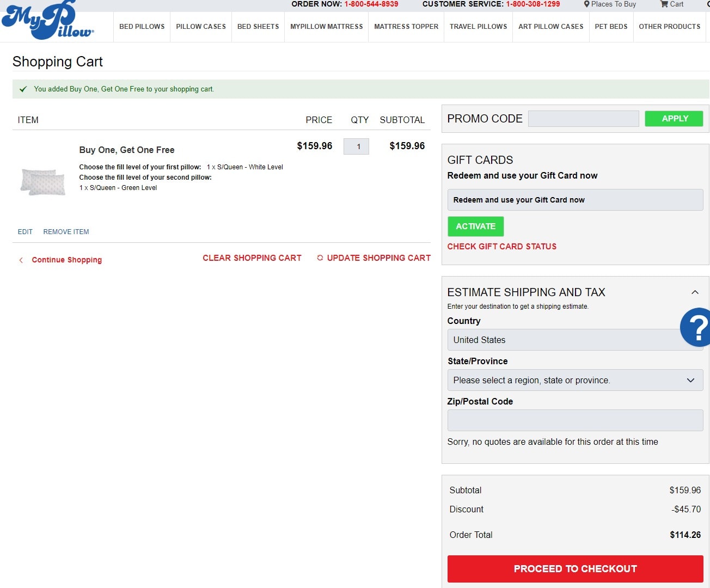Select the text S/Queen - Green Level
Viewport: 710px width, 588px height.
point(123,188)
